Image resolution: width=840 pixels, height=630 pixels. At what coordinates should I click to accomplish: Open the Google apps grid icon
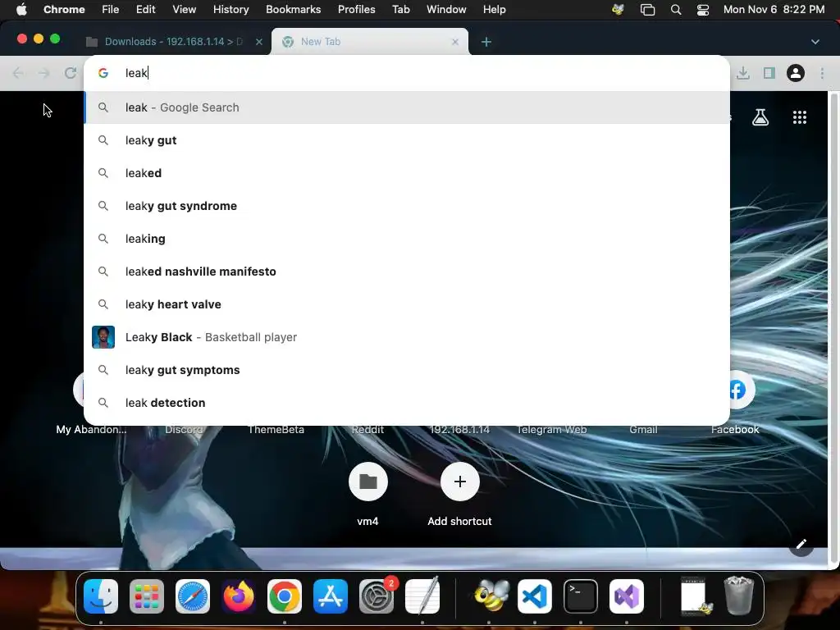point(799,117)
